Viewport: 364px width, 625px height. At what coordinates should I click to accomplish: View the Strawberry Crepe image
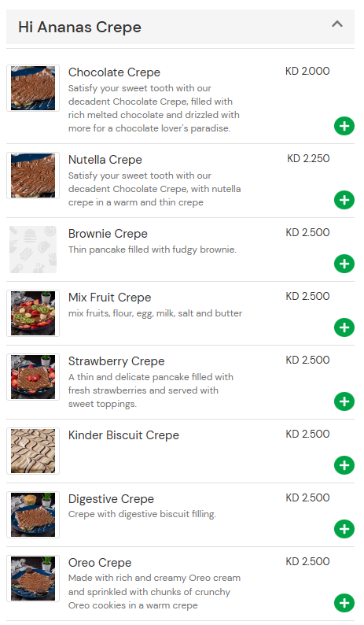click(33, 377)
